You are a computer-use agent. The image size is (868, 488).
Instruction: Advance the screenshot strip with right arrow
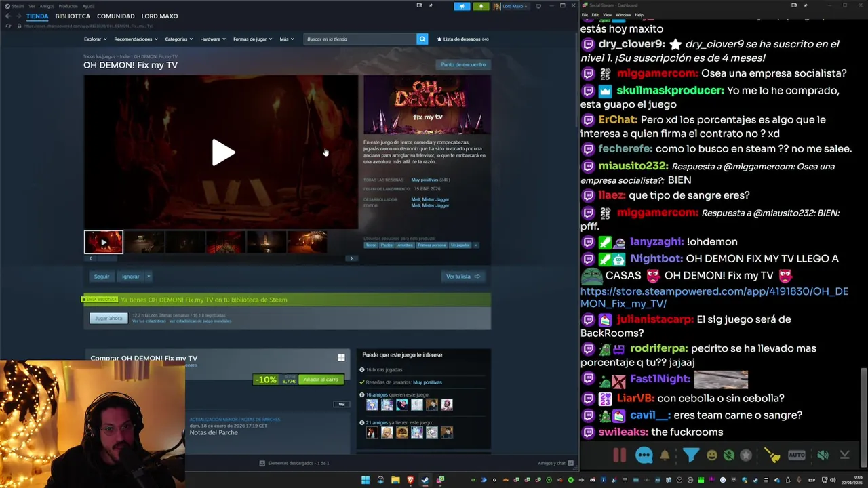[351, 258]
